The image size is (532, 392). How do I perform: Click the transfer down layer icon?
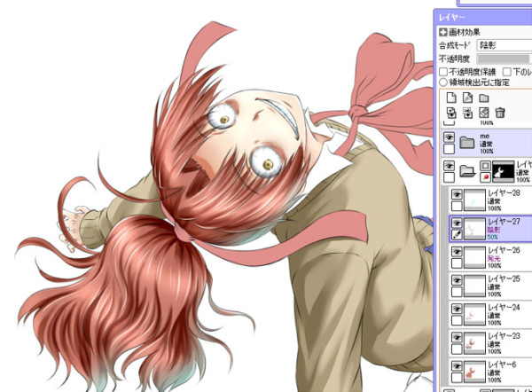pos(451,113)
